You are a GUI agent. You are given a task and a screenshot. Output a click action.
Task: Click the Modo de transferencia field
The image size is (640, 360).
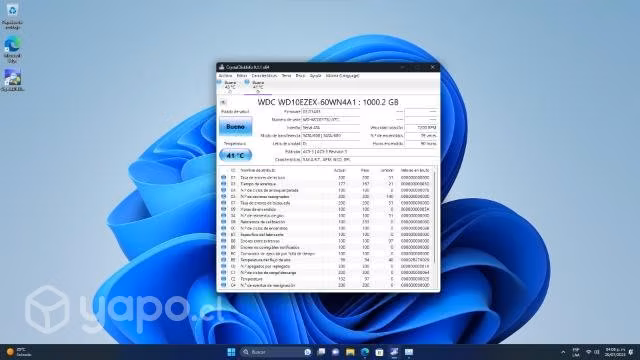click(331, 136)
